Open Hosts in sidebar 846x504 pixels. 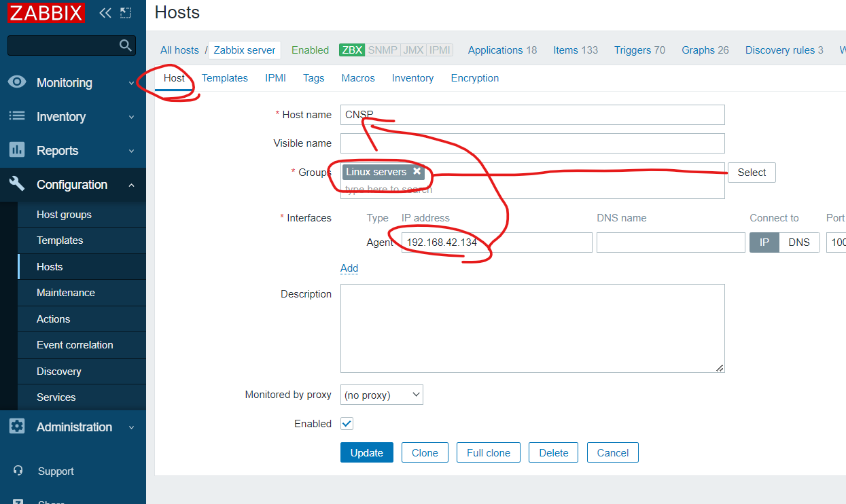pyautogui.click(x=82, y=267)
